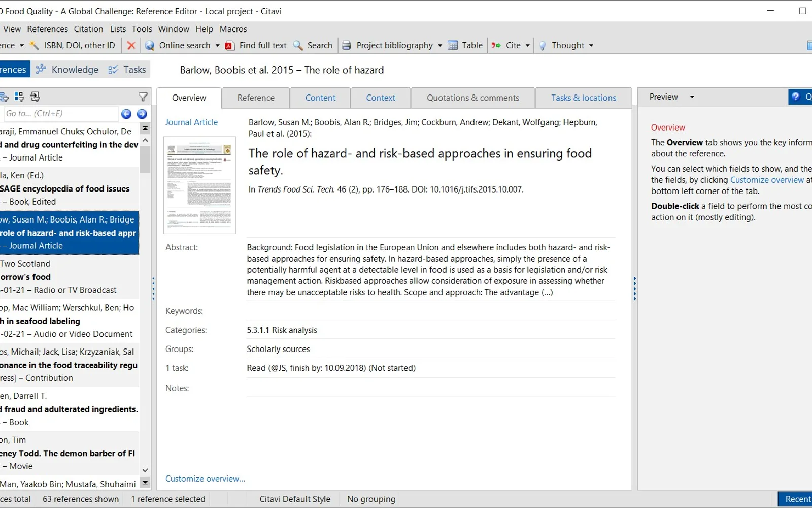Click the Customize overview link in Preview help
This screenshot has height=508, width=812.
tap(767, 180)
